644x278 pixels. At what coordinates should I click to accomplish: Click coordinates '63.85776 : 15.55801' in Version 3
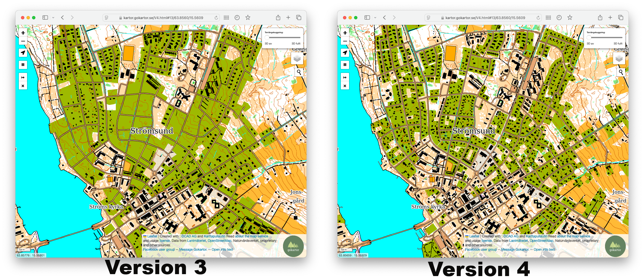coord(31,255)
